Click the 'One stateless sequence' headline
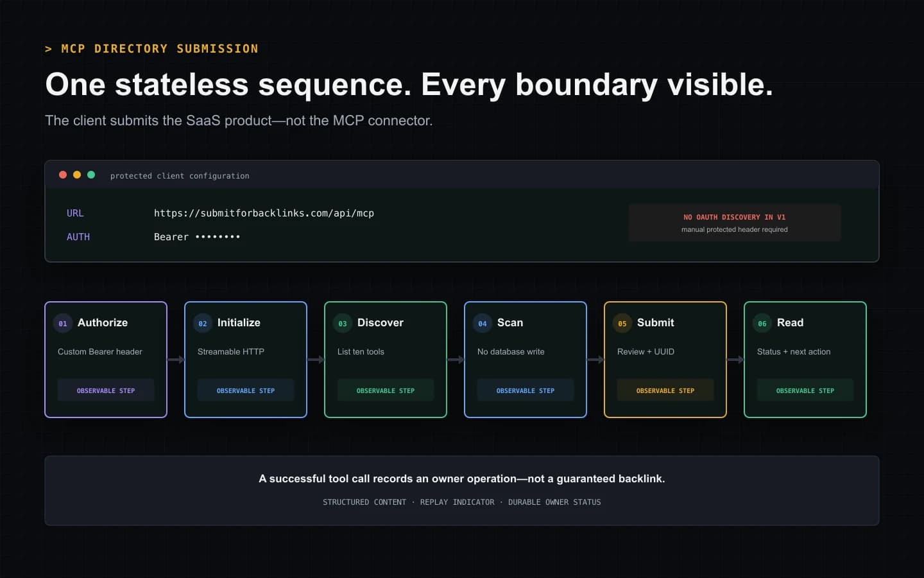This screenshot has width=924, height=578. (409, 84)
